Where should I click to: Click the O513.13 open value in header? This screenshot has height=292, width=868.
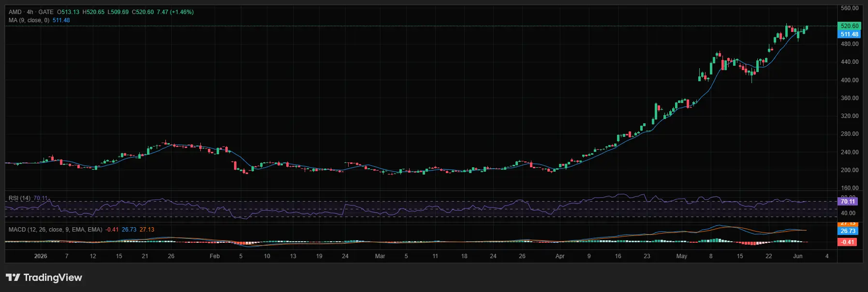[x=68, y=12]
